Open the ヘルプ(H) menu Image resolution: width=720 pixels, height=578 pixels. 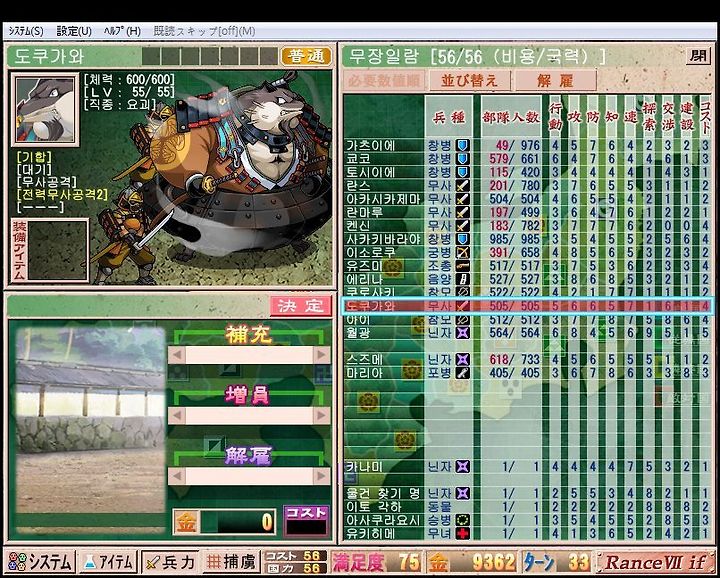click(x=122, y=31)
